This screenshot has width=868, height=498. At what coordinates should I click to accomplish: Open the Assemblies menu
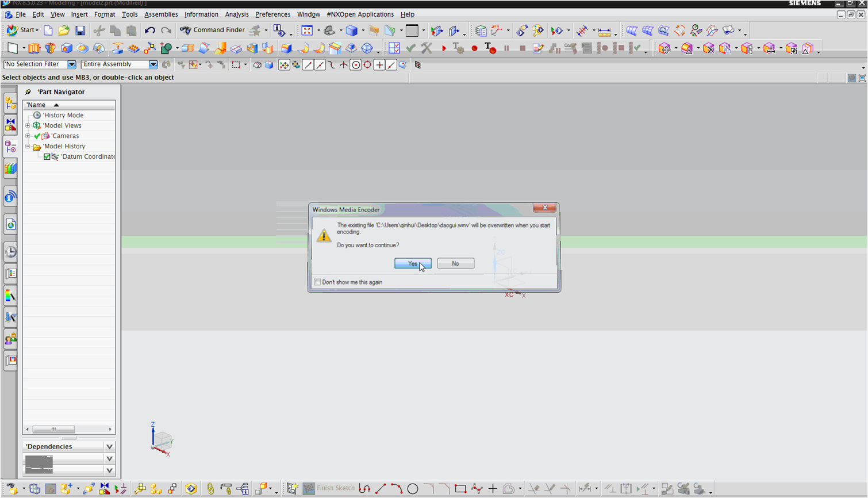161,14
